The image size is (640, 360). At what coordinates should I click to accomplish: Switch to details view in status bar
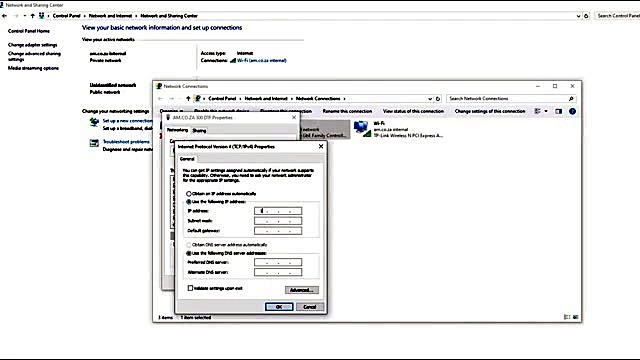[x=567, y=317]
